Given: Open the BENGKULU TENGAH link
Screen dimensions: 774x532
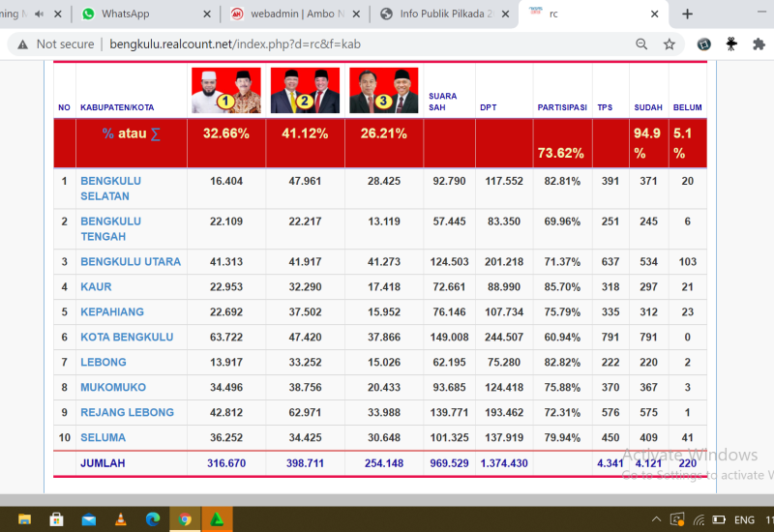Looking at the screenshot, I should pyautogui.click(x=110, y=229).
